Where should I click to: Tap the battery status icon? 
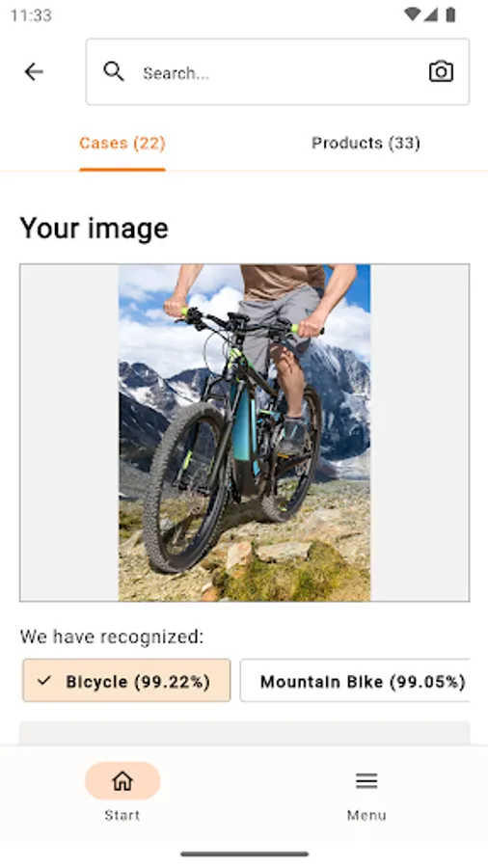451,14
